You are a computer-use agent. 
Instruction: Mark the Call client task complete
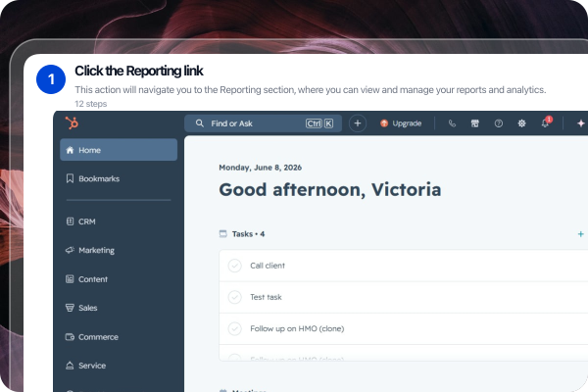tap(235, 266)
